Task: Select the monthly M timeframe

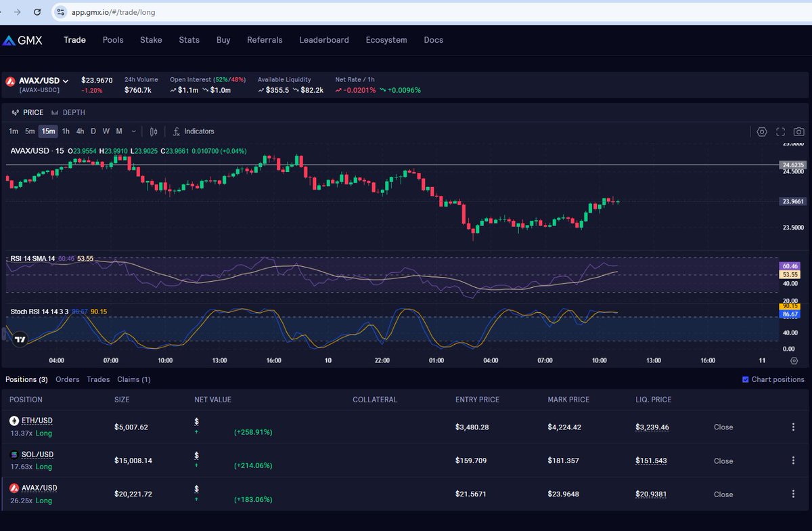Action: (119, 131)
